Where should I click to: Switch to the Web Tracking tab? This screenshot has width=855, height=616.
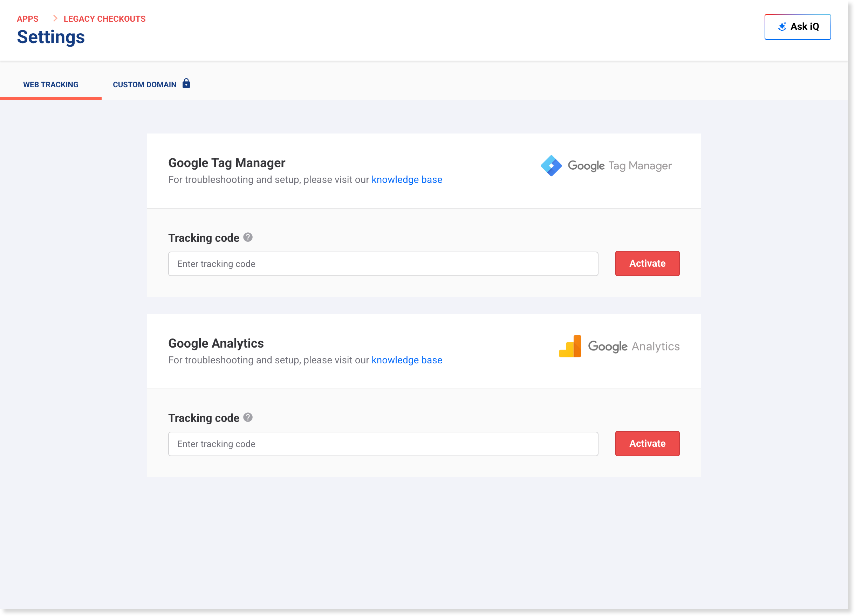[51, 85]
